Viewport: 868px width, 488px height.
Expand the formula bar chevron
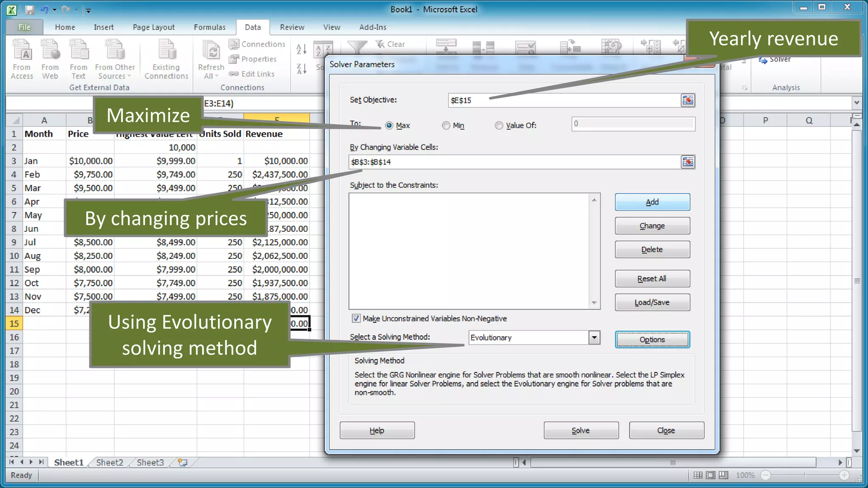click(x=857, y=103)
